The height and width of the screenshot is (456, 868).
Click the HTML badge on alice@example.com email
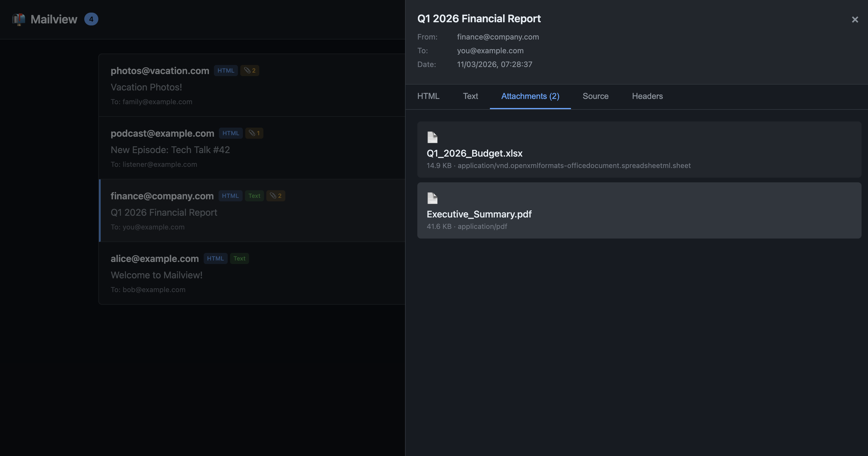[x=215, y=258]
